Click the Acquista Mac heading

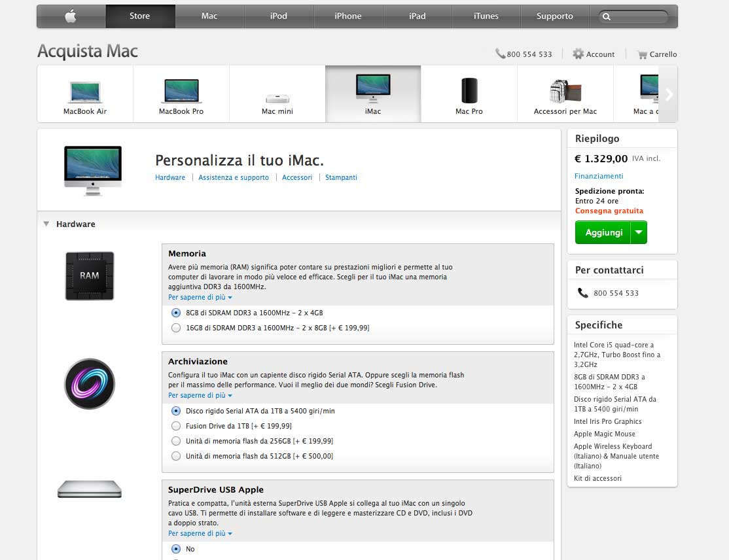point(88,51)
